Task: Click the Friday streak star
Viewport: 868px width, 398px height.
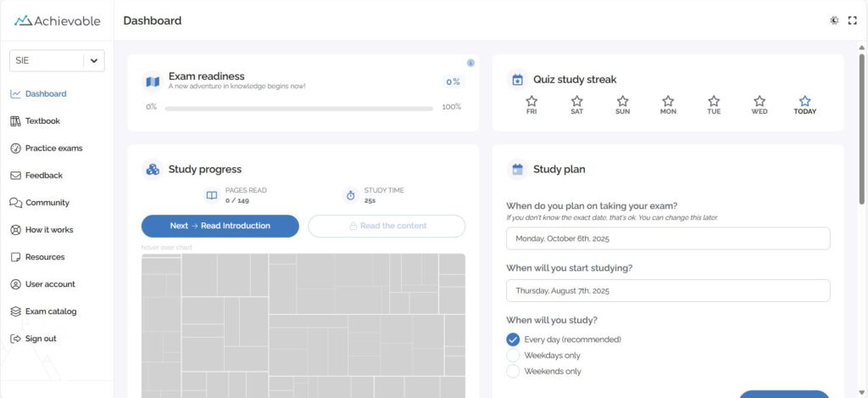Action: (531, 101)
